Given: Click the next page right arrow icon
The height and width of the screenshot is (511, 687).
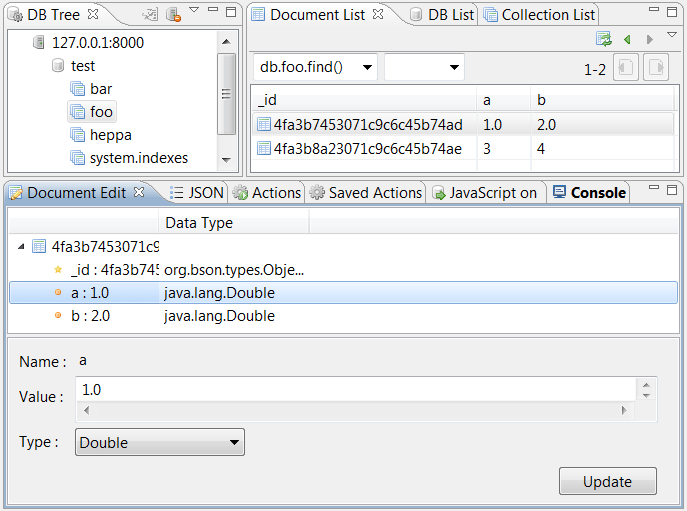Looking at the screenshot, I should (650, 39).
